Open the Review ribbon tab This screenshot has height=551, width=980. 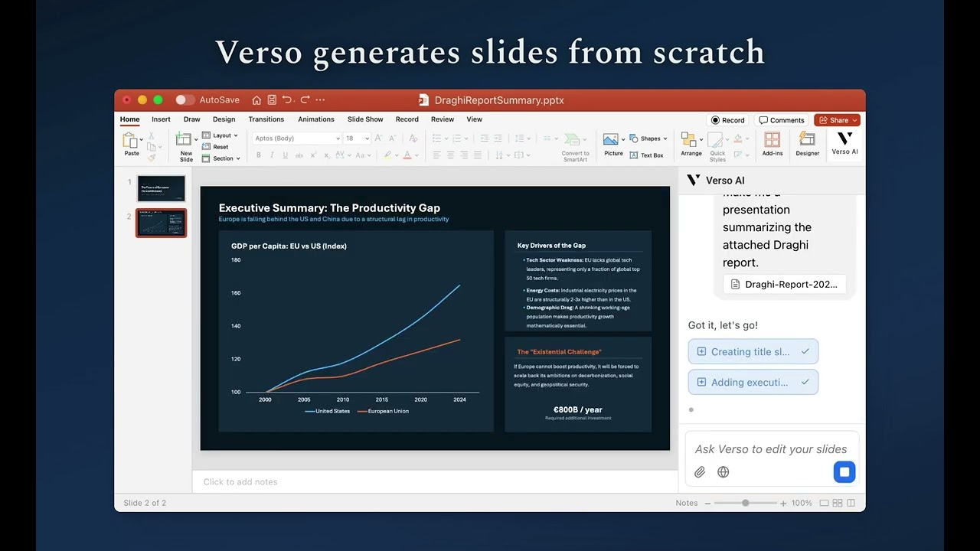coord(443,119)
